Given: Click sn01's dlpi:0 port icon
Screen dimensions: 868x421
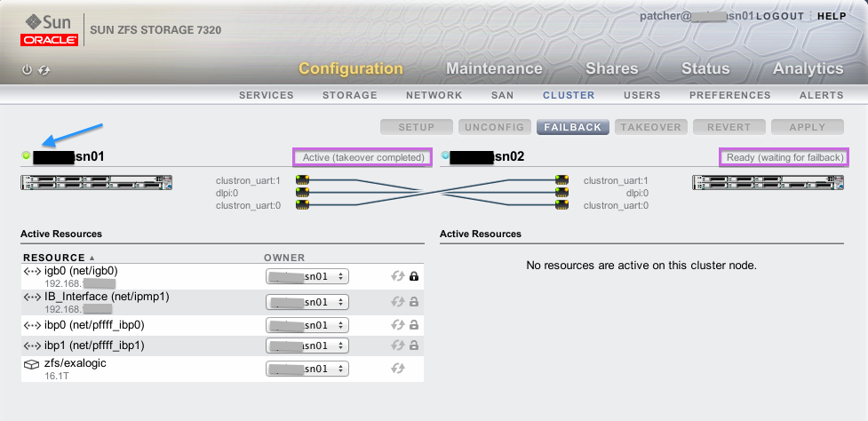Looking at the screenshot, I should click(302, 193).
